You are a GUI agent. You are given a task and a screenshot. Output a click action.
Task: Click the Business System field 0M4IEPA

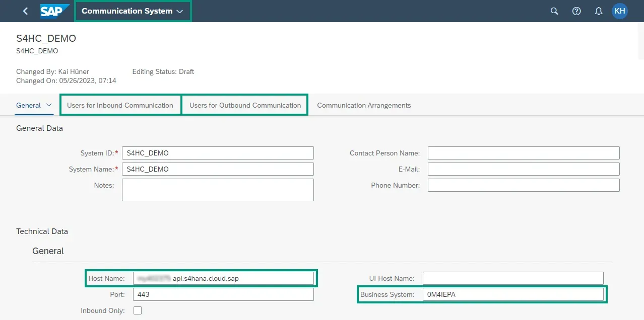pyautogui.click(x=513, y=294)
